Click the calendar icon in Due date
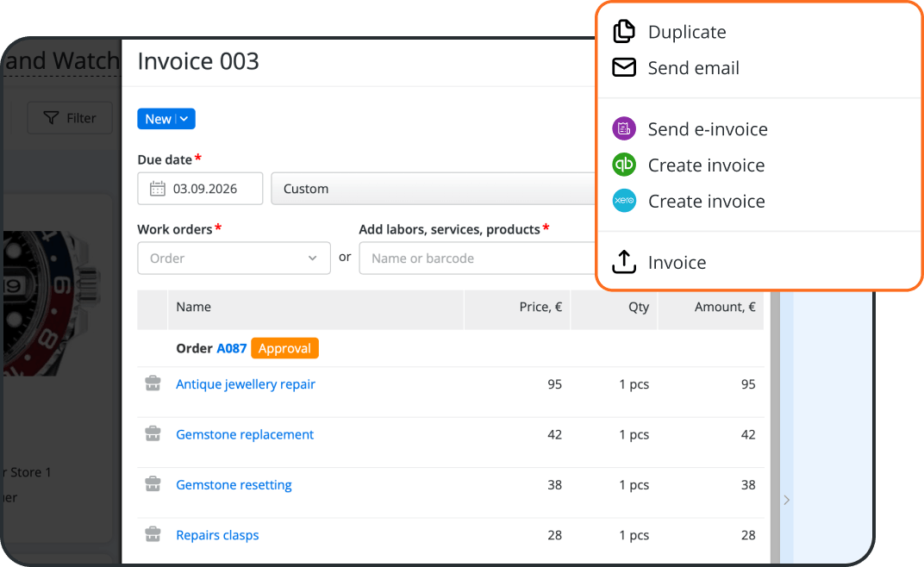Viewport: 924px width, 567px height. 158,189
